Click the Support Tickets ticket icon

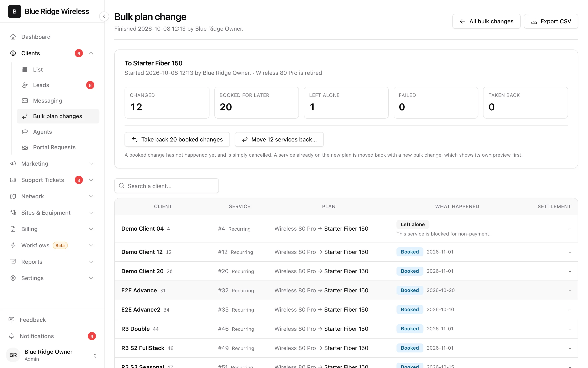tap(13, 180)
